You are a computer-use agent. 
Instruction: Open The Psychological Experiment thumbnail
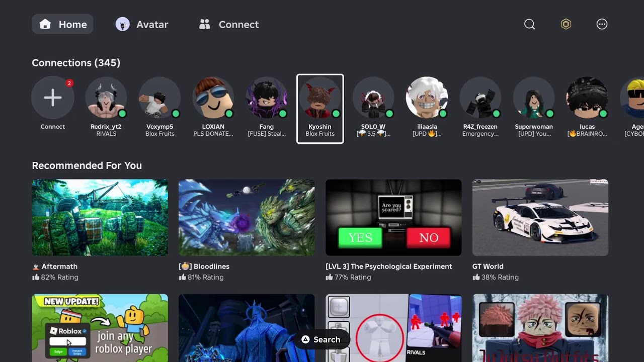click(x=393, y=217)
